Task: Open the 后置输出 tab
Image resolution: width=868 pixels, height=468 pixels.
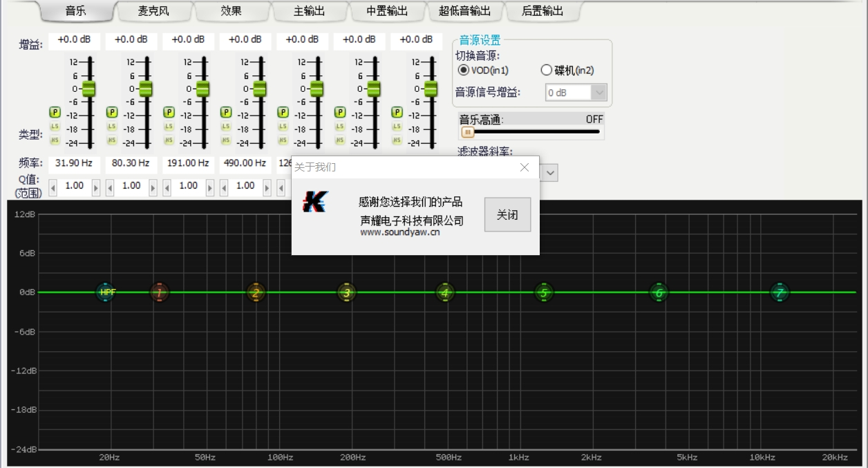Action: click(542, 11)
